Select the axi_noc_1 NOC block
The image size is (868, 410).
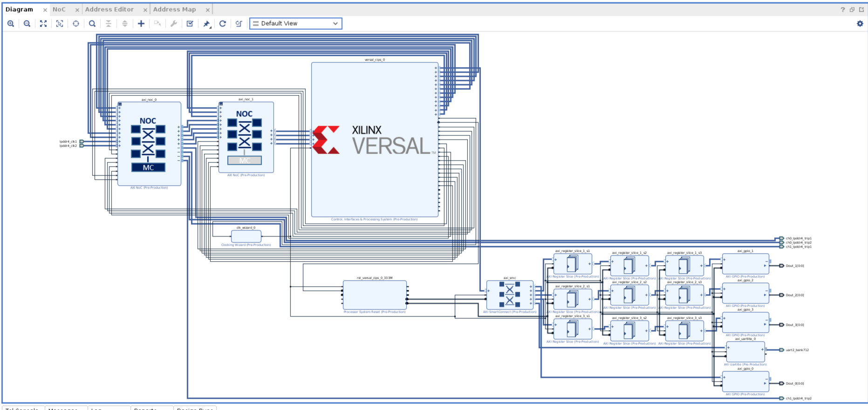pos(246,137)
